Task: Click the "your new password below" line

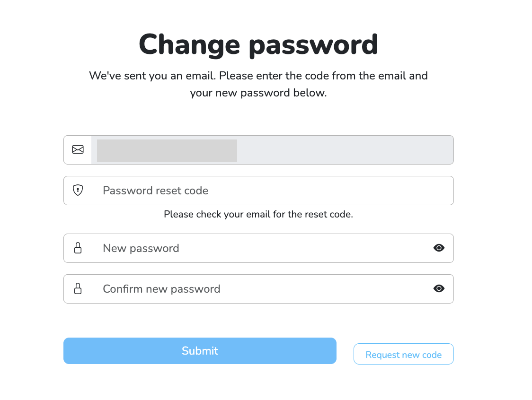Action: point(258,93)
